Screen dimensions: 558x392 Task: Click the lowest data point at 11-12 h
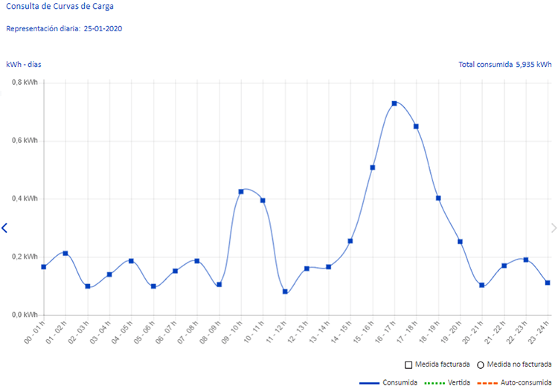pyautogui.click(x=285, y=292)
